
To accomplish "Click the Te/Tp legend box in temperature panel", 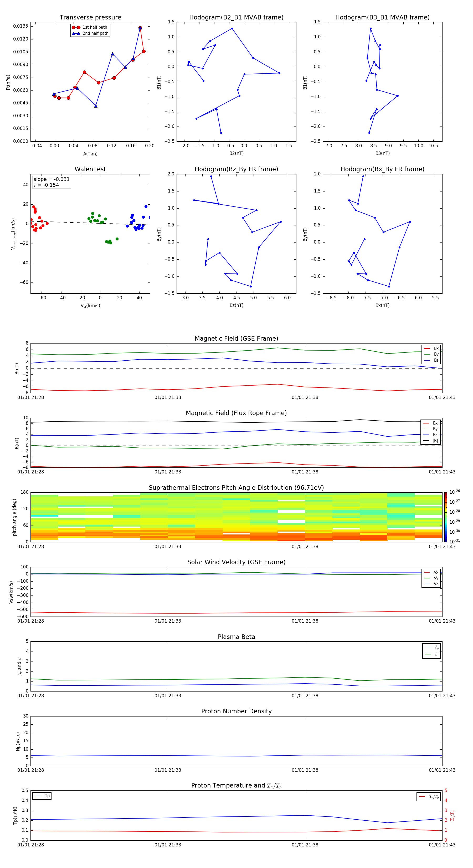I will click(429, 796).
